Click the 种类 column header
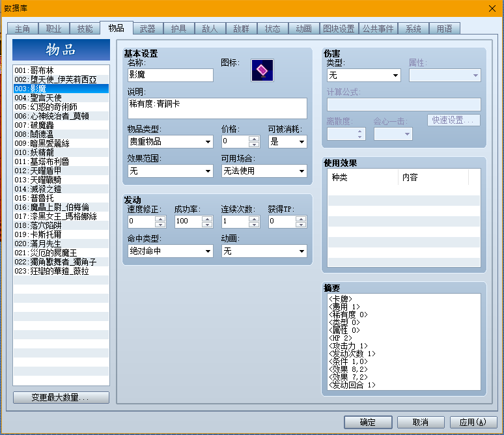Image resolution: width=504 pixels, height=435 pixels. pyautogui.click(x=363, y=177)
